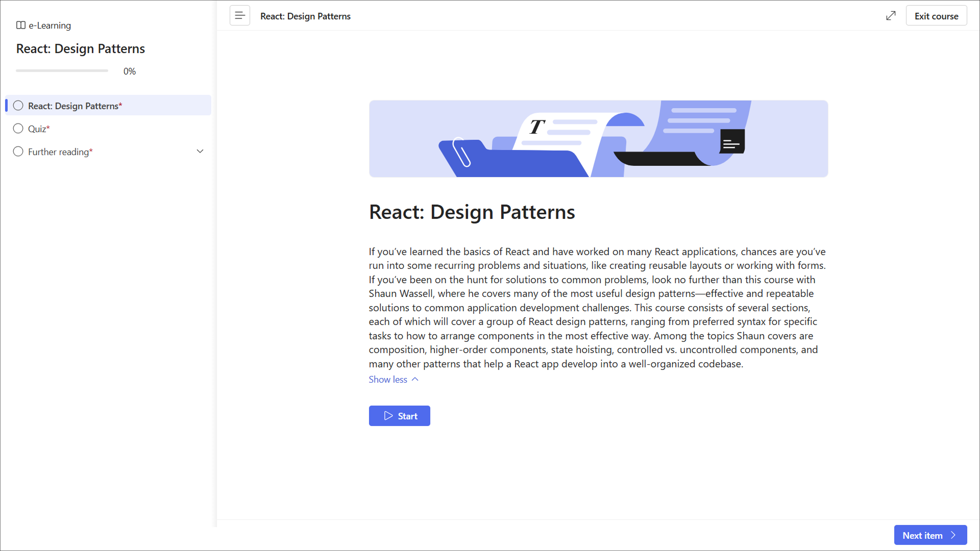Open the e-Learning breadcrumb link

50,25
